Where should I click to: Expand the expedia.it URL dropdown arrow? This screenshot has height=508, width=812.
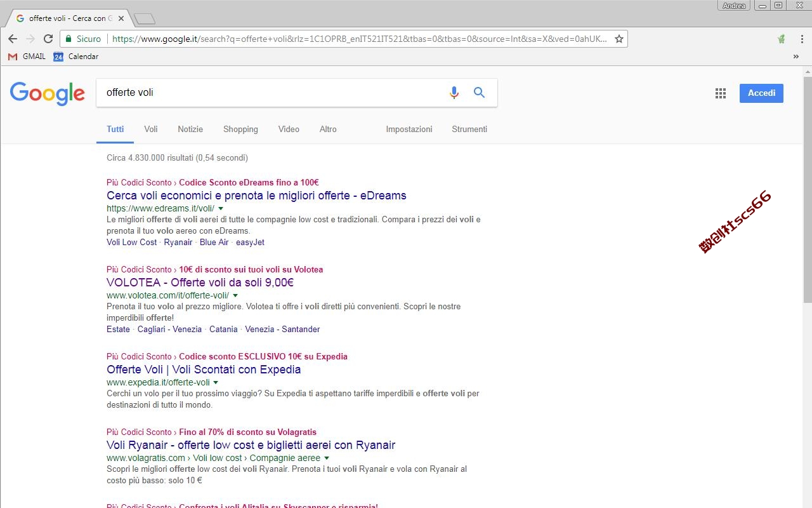(216, 382)
